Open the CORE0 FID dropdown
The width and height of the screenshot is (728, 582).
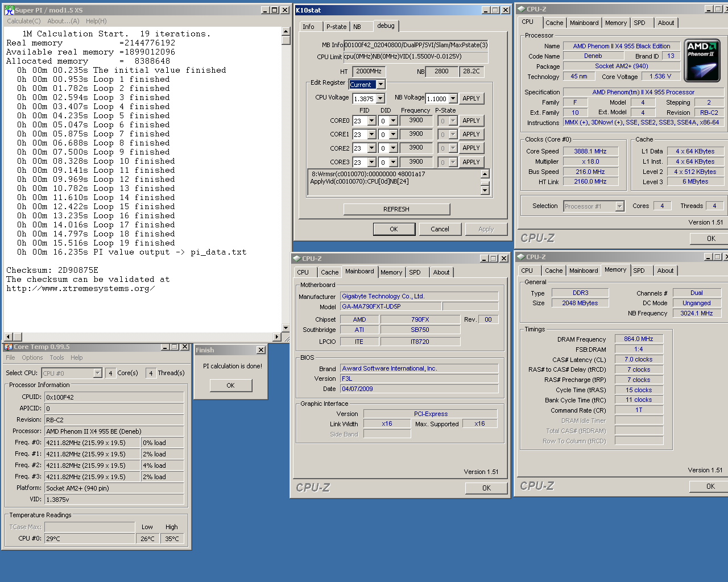[x=372, y=121]
